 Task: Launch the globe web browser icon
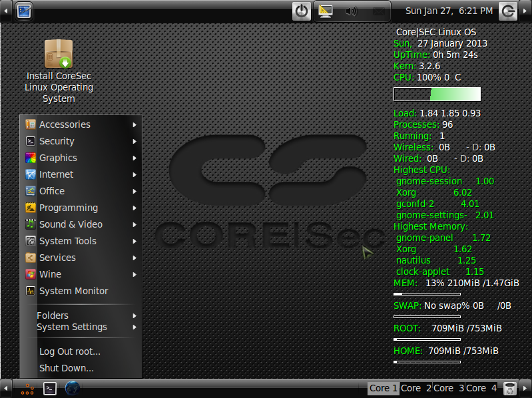click(x=73, y=389)
